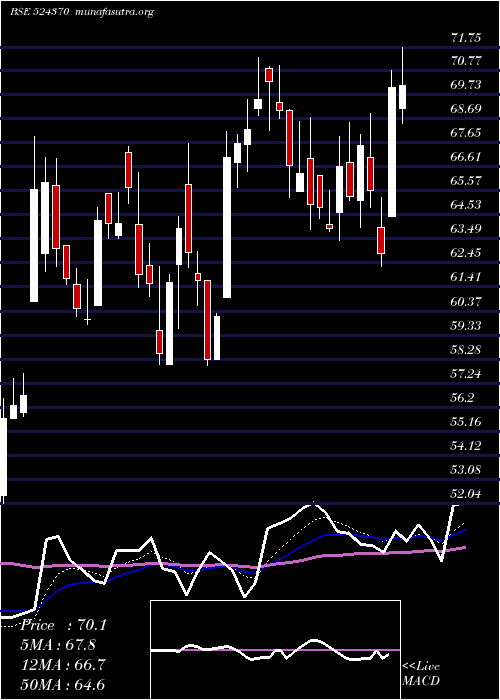Click the 12MA : 66.7 readout
The width and height of the screenshot is (500, 700).
click(x=63, y=665)
